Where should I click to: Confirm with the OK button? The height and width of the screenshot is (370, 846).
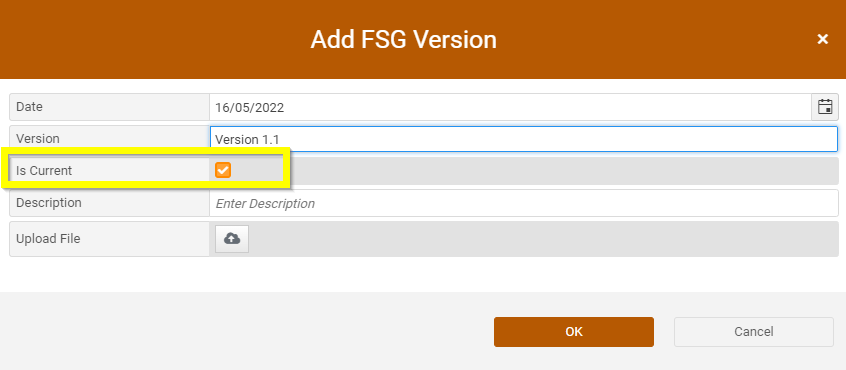tap(574, 332)
